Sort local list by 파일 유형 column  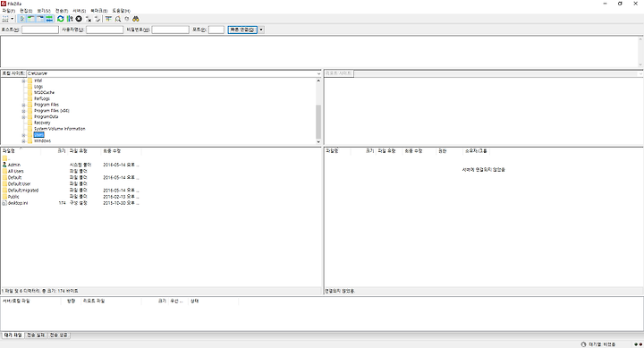click(x=84, y=151)
